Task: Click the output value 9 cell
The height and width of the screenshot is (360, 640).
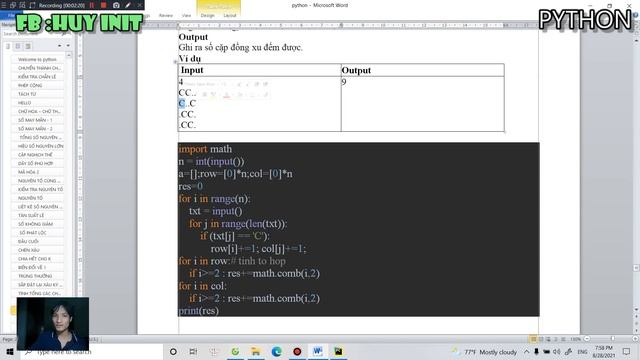Action: [422, 104]
